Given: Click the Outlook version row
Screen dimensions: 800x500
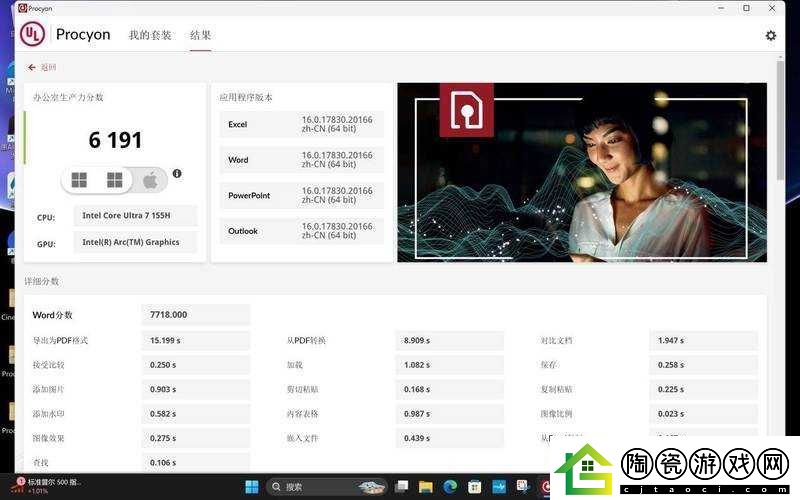Looking at the screenshot, I should click(x=302, y=231).
